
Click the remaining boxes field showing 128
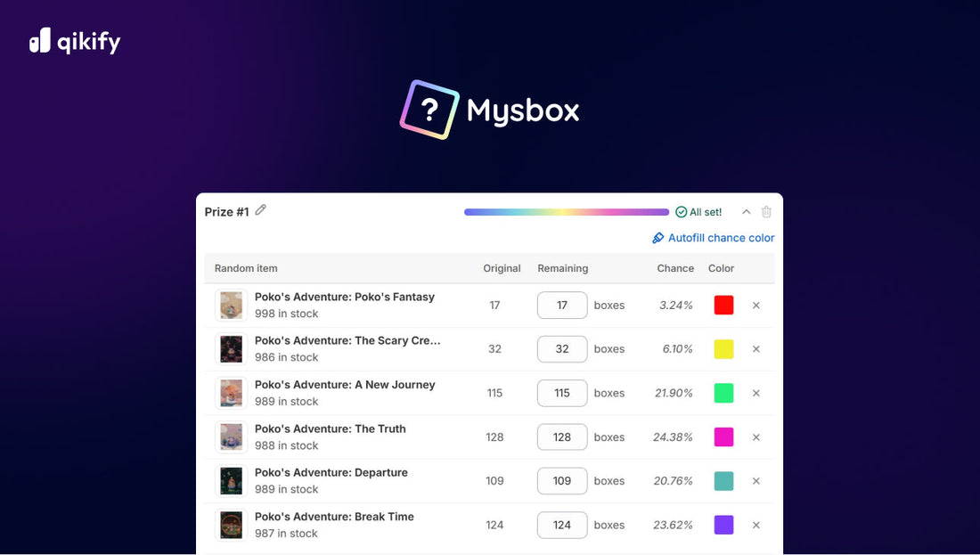click(562, 437)
